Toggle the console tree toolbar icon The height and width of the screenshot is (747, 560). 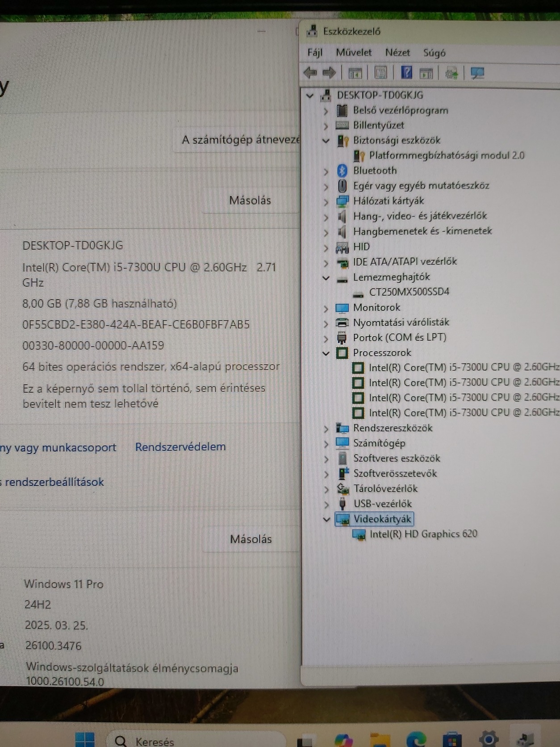point(355,73)
